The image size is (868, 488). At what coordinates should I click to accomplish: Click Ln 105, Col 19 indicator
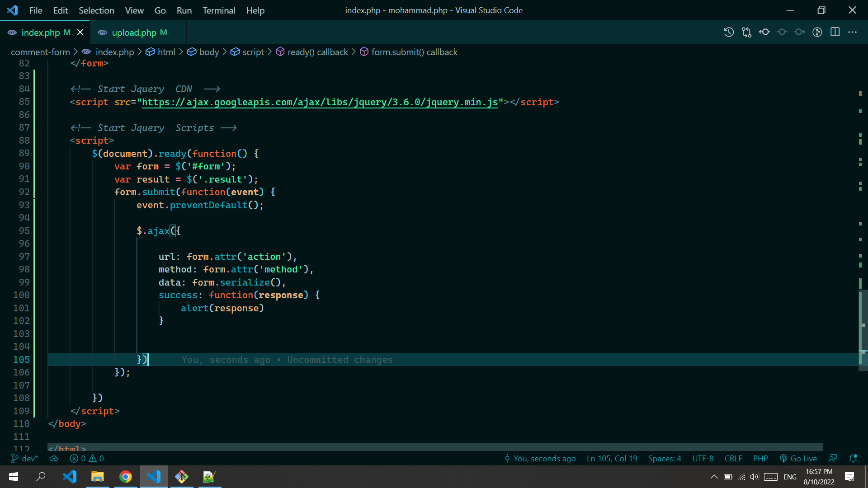pyautogui.click(x=612, y=458)
